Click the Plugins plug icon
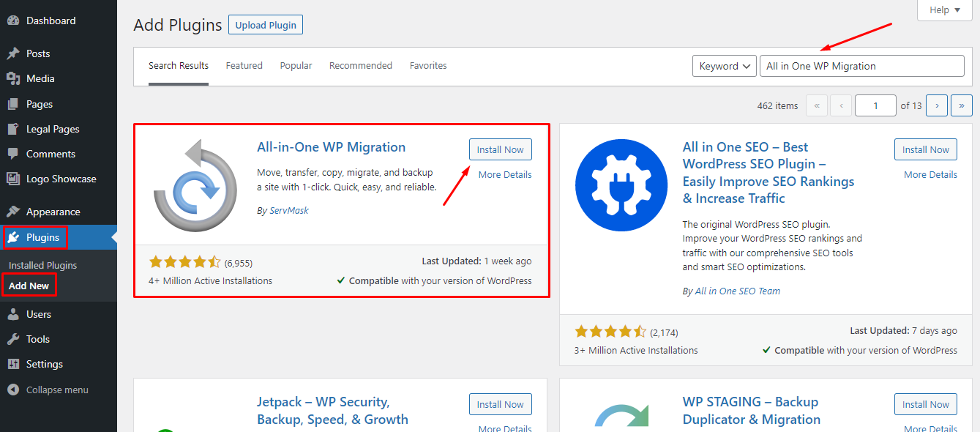The image size is (980, 432). click(x=13, y=237)
